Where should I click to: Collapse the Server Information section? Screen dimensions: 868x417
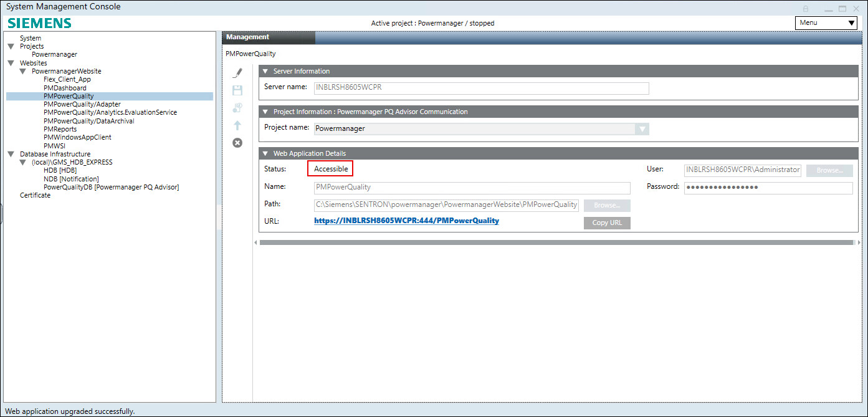point(265,71)
